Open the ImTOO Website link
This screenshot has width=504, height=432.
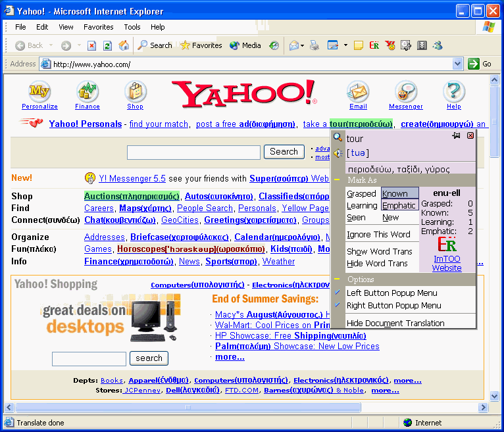click(x=447, y=264)
